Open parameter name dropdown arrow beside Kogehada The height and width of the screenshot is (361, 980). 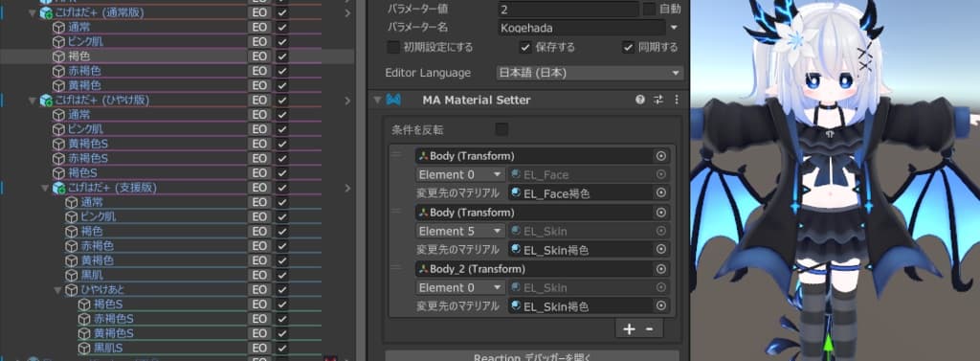pyautogui.click(x=674, y=28)
